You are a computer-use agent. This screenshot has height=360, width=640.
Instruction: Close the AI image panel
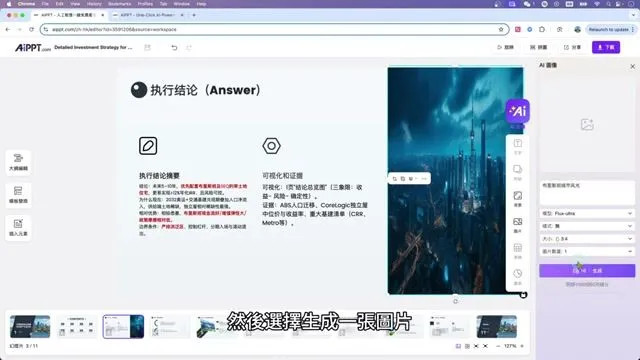(632, 66)
